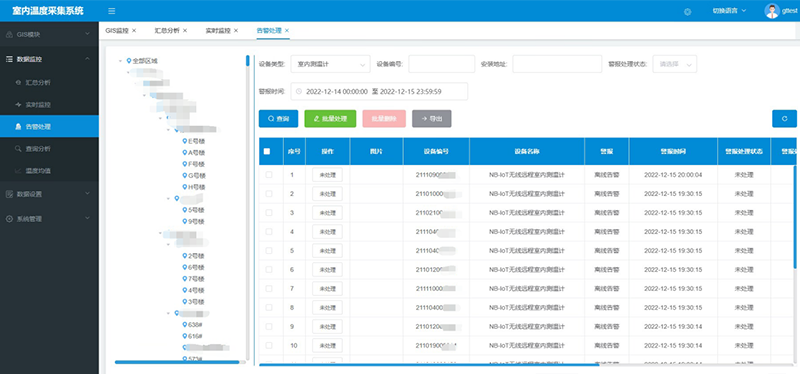Toggle the select-all checkbox in table header
The width and height of the screenshot is (800, 374).
pos(267,151)
